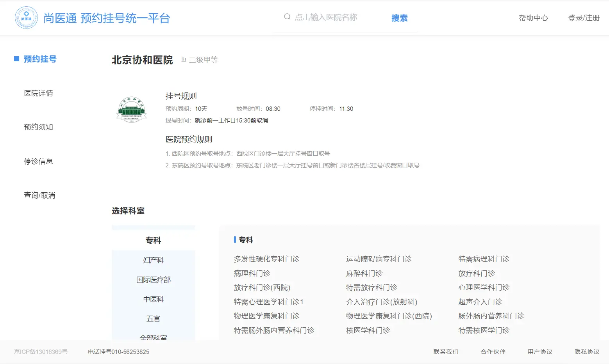The width and height of the screenshot is (609, 364).
Task: Click the 就诊前一工作日15:30前取消 text
Action: pos(231,121)
